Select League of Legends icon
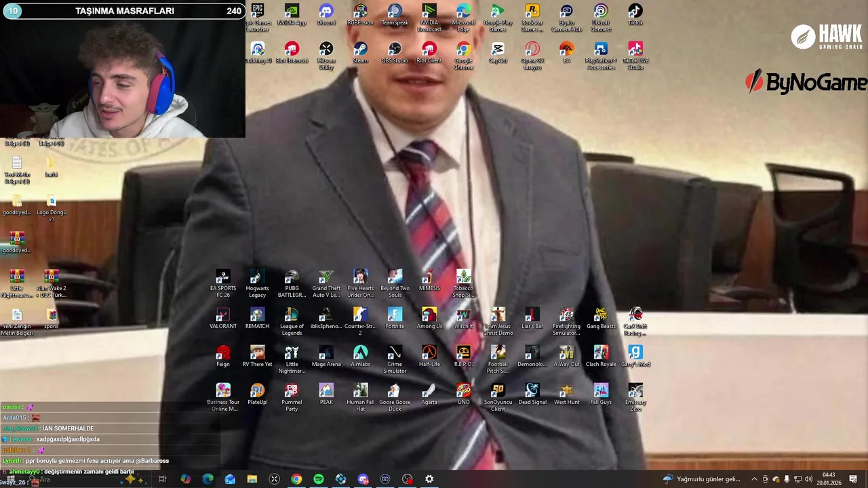868x488 pixels. pos(292,321)
